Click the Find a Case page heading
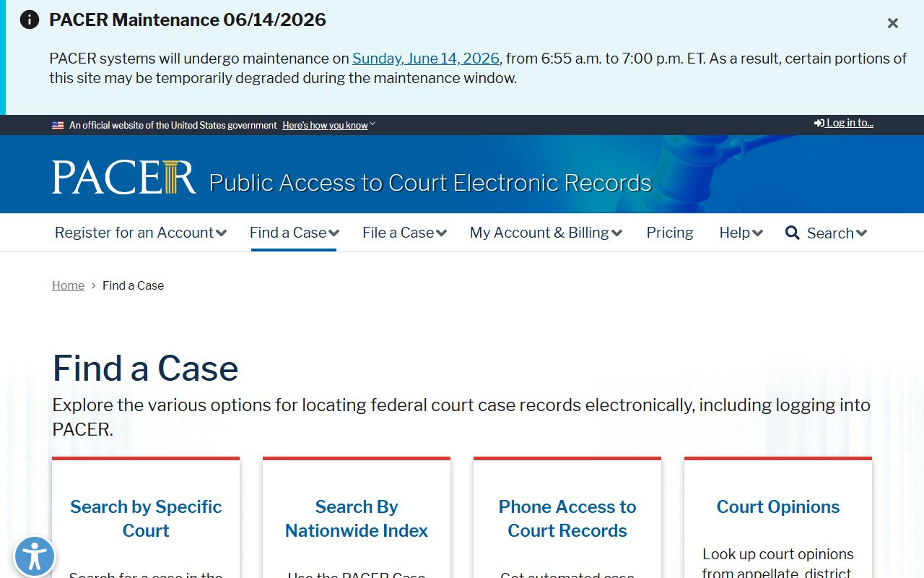The image size is (924, 578). (145, 368)
